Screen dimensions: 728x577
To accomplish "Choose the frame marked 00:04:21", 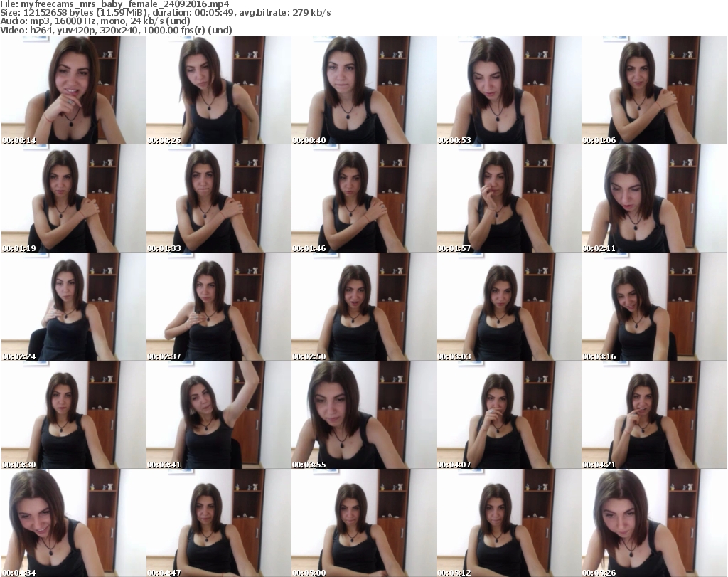I will [x=653, y=415].
